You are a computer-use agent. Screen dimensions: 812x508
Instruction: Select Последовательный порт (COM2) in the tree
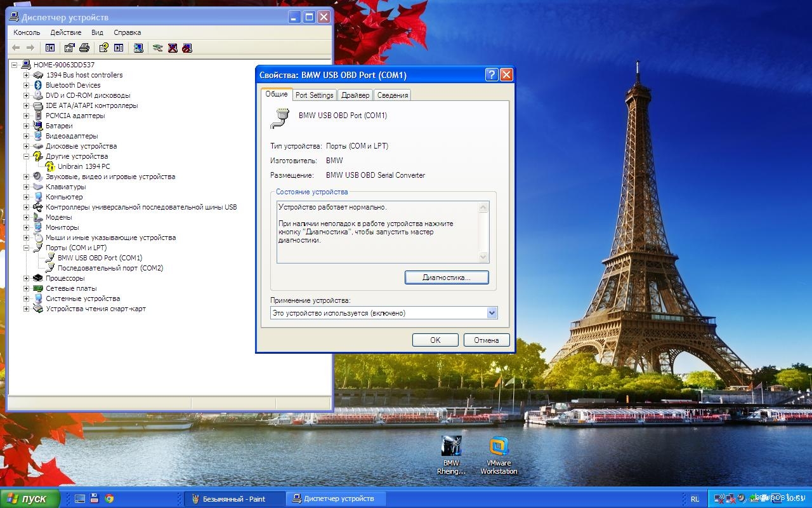tap(110, 268)
